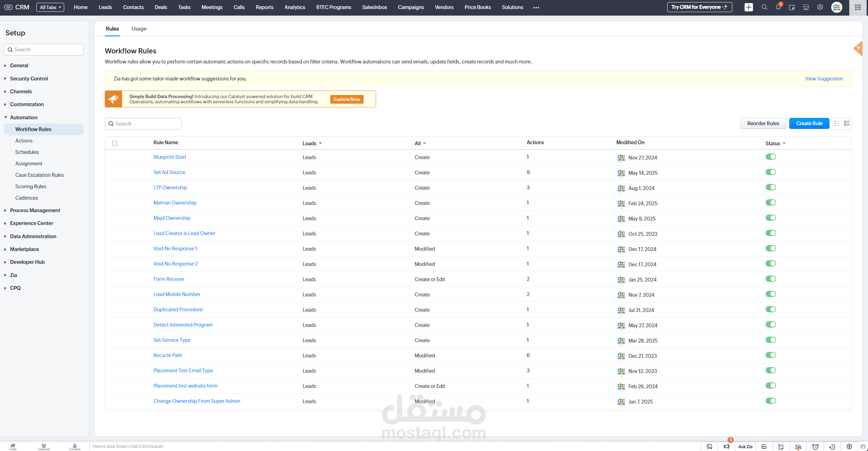Expand the Process Management section
This screenshot has height=451, width=868.
pyautogui.click(x=35, y=210)
